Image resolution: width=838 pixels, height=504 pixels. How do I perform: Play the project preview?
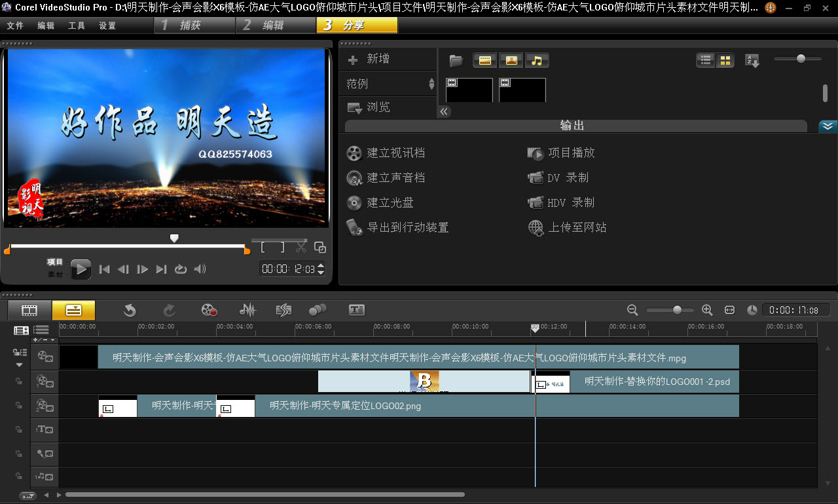(x=81, y=268)
